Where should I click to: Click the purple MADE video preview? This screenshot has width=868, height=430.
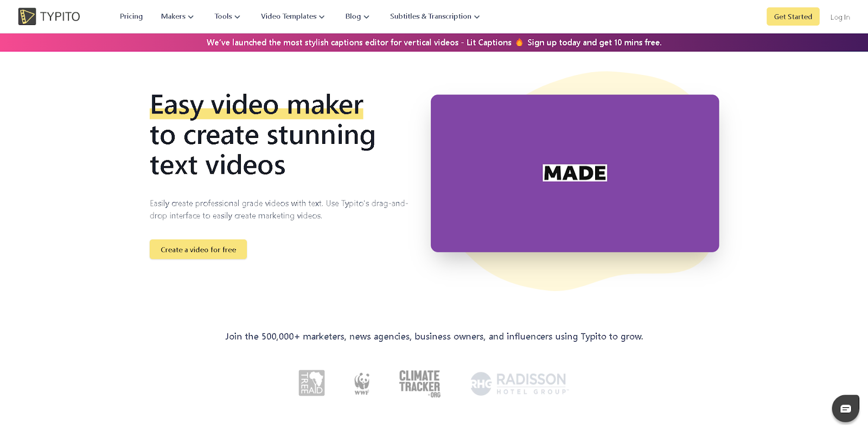click(575, 173)
